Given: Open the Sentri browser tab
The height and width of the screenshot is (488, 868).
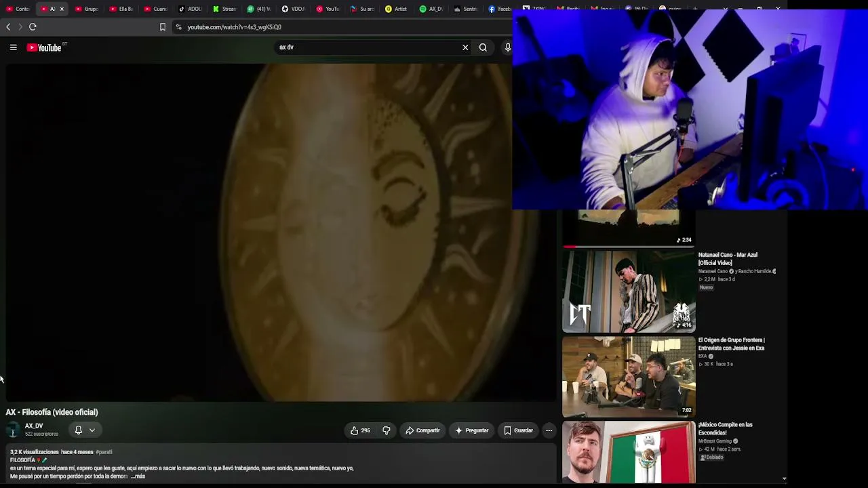Looking at the screenshot, I should (x=466, y=9).
